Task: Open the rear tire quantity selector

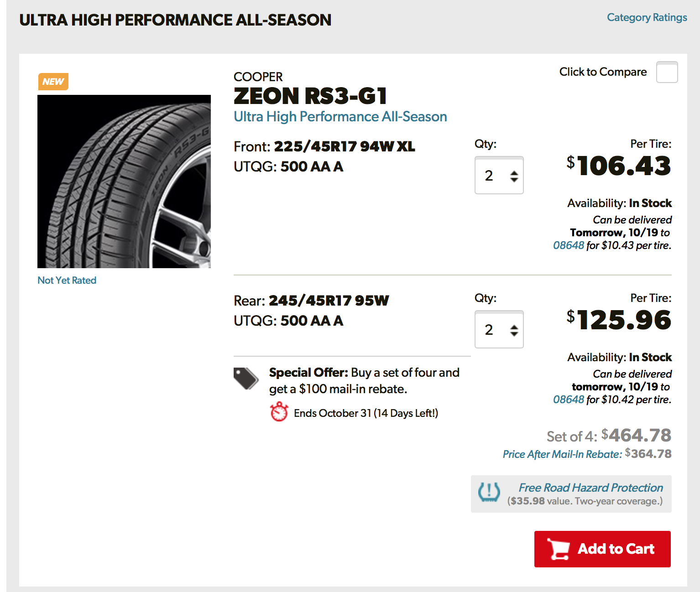Action: tap(499, 329)
